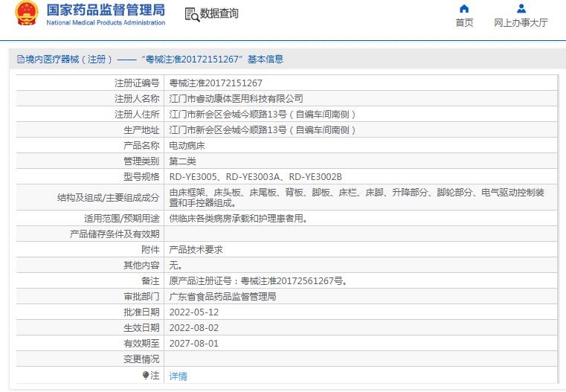566x392 pixels.
Task: Click the 注册证编号 row label
Action: (x=137, y=83)
